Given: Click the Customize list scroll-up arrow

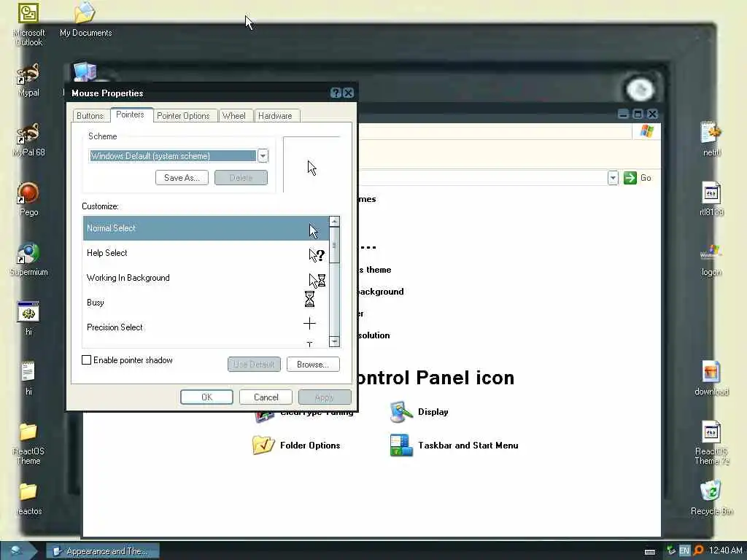Looking at the screenshot, I should [334, 222].
